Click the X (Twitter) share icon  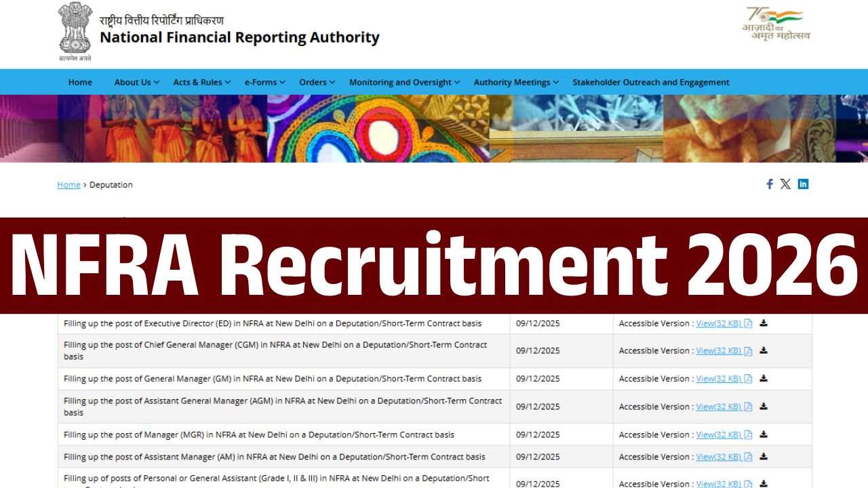point(785,184)
